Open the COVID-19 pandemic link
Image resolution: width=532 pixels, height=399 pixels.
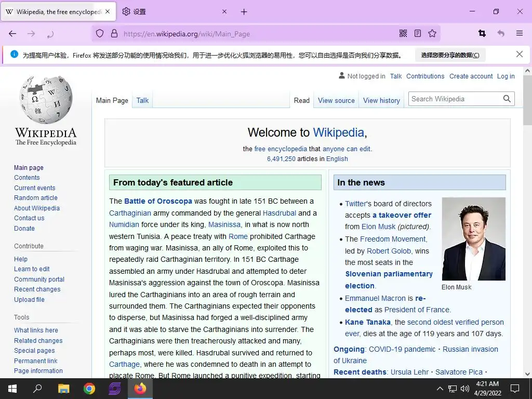(402, 349)
